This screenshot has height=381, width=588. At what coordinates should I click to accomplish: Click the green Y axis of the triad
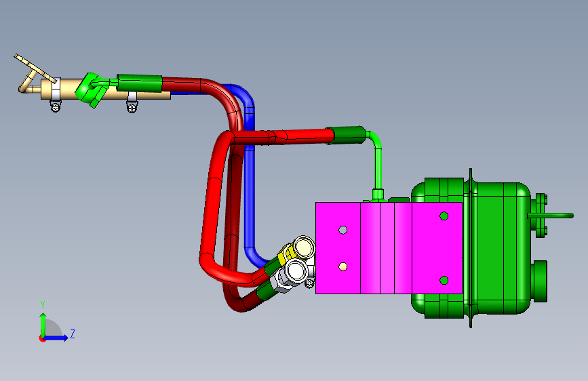tap(43, 324)
